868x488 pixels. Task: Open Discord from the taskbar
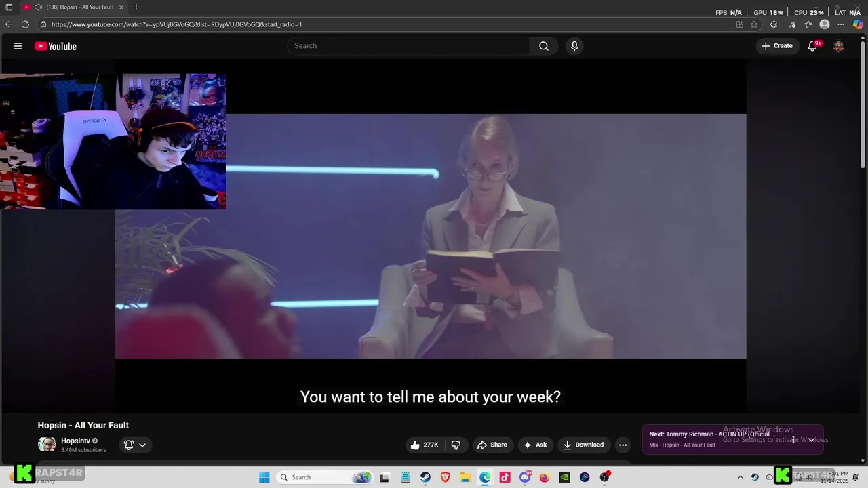pyautogui.click(x=524, y=477)
